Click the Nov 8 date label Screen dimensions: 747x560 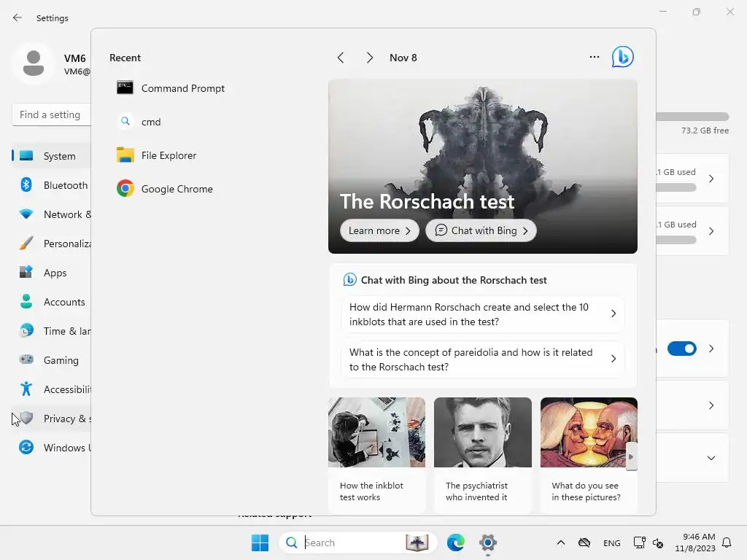click(403, 58)
